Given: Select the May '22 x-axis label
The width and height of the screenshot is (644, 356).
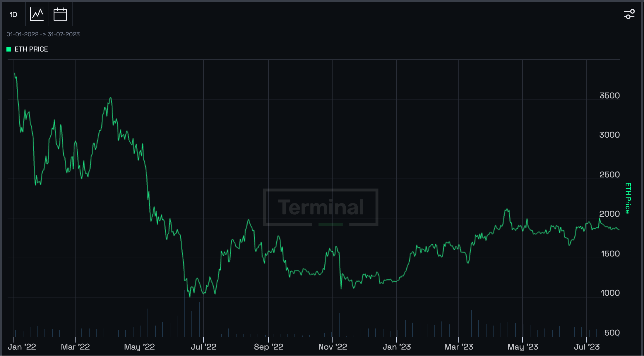Looking at the screenshot, I should click(139, 347).
